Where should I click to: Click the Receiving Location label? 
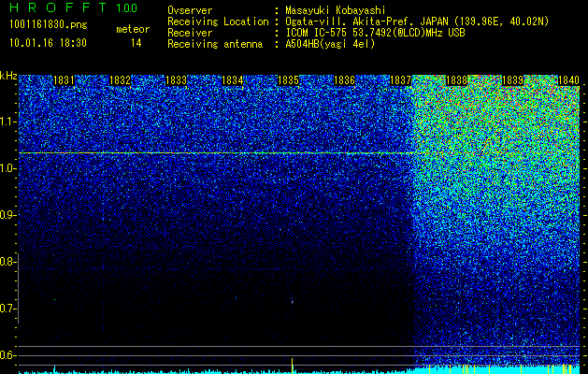(x=218, y=22)
